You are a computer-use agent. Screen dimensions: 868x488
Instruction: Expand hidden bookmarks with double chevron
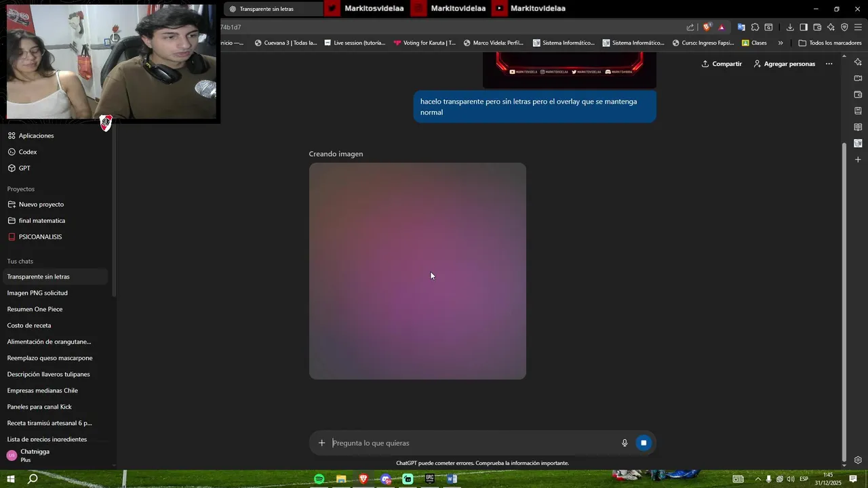pyautogui.click(x=781, y=43)
